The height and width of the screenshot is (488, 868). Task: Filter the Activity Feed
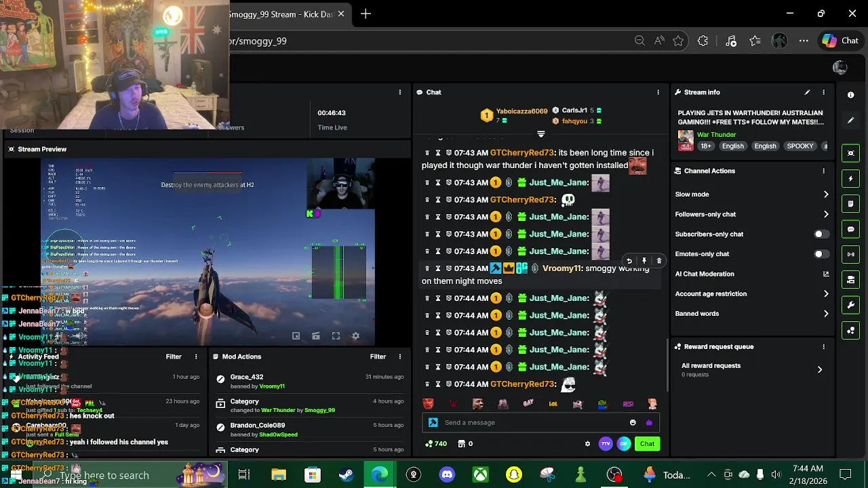tap(174, 357)
